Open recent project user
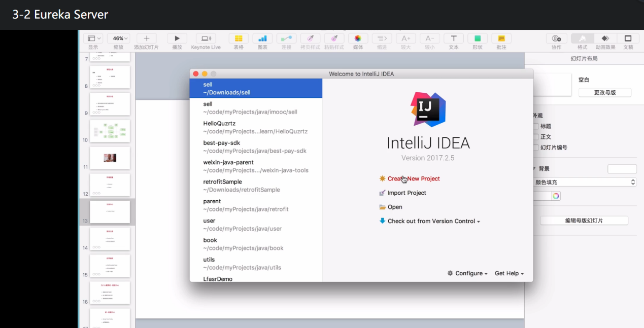 [x=256, y=225]
